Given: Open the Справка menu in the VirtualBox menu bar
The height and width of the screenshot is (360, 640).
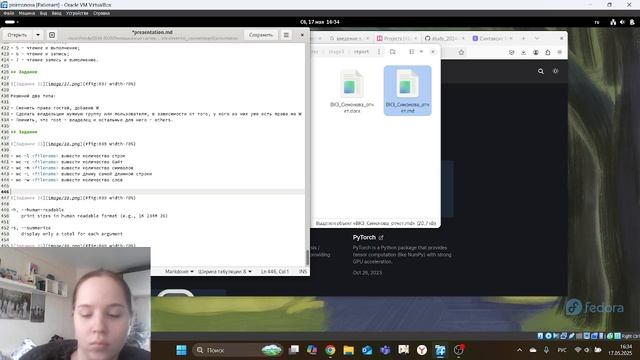Looking at the screenshot, I should tap(101, 13).
